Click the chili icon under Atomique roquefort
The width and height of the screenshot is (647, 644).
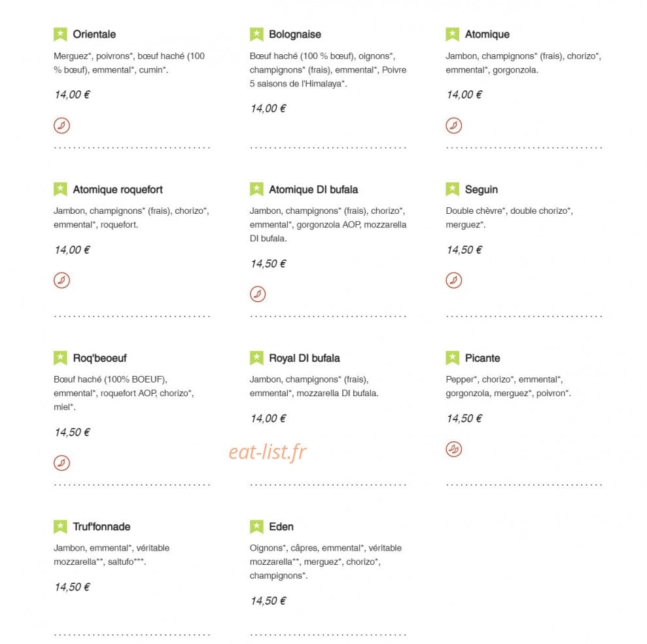point(61,280)
